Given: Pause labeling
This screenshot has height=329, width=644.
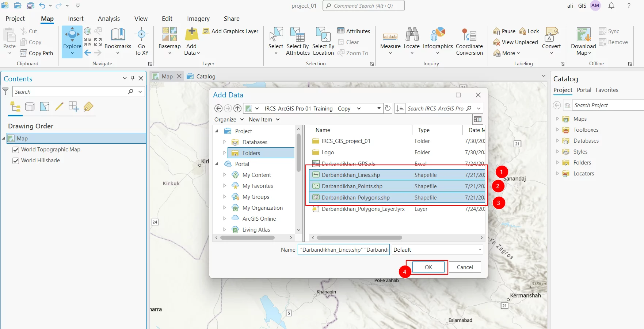Looking at the screenshot, I should tap(504, 31).
